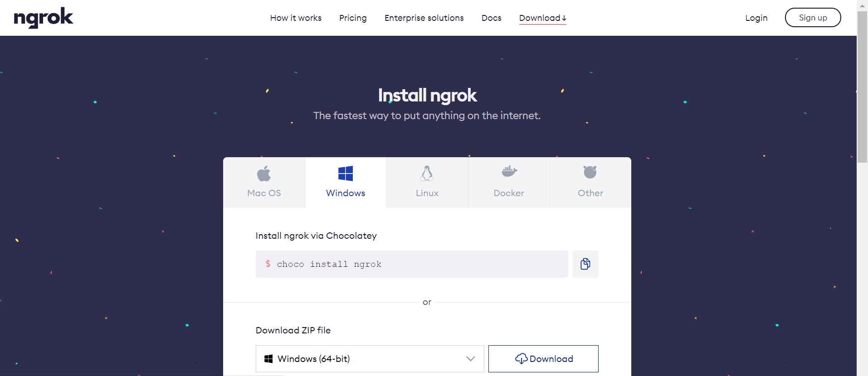
Task: Click the page vertical scrollbar
Action: point(862,87)
